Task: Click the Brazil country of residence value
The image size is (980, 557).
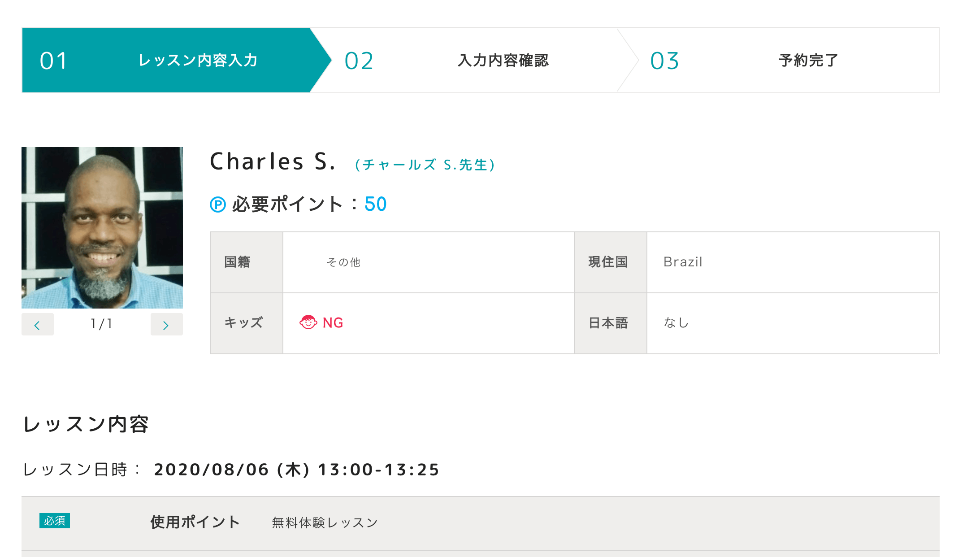Action: point(683,262)
